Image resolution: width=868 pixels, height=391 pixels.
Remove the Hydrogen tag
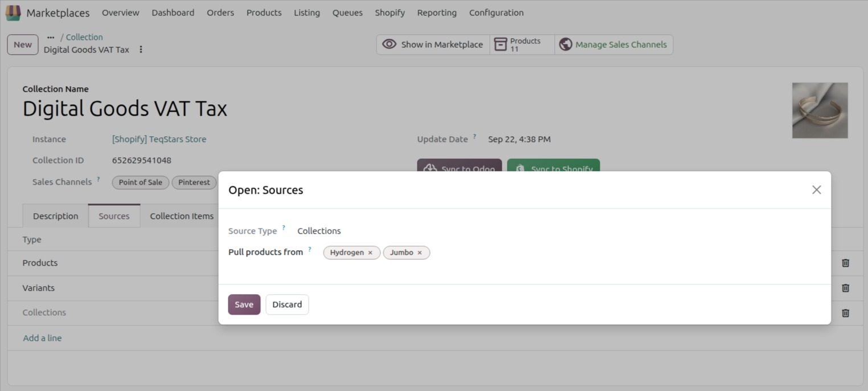370,252
